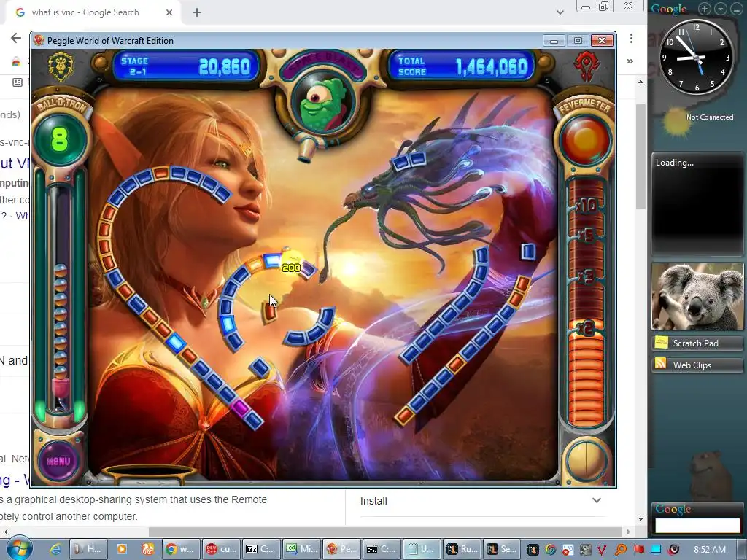Expand the Install section chevron
The height and width of the screenshot is (560, 747).
click(x=597, y=500)
